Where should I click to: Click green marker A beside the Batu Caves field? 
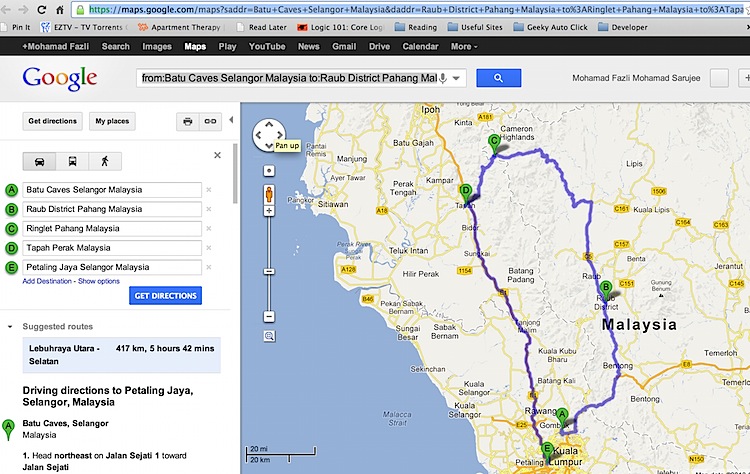pyautogui.click(x=11, y=190)
